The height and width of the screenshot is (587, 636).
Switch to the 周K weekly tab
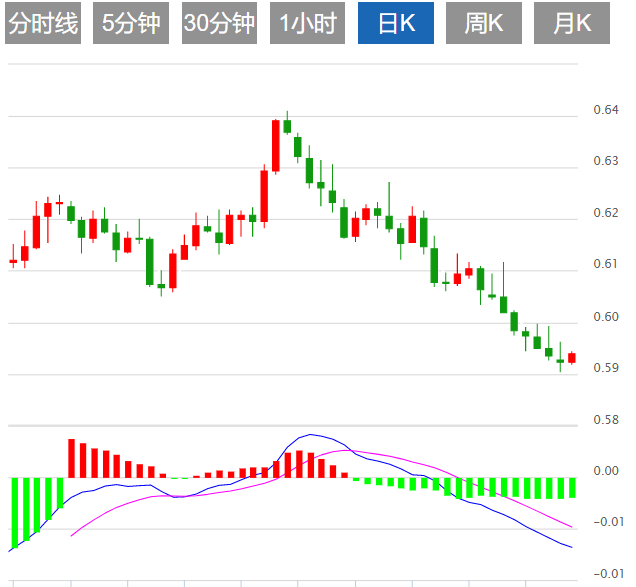point(484,23)
